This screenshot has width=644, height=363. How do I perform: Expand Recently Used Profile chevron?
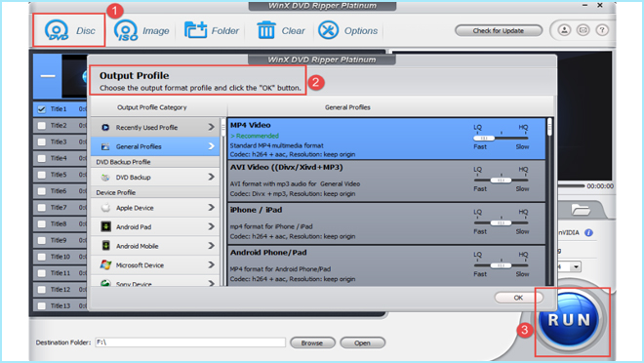pos(211,127)
